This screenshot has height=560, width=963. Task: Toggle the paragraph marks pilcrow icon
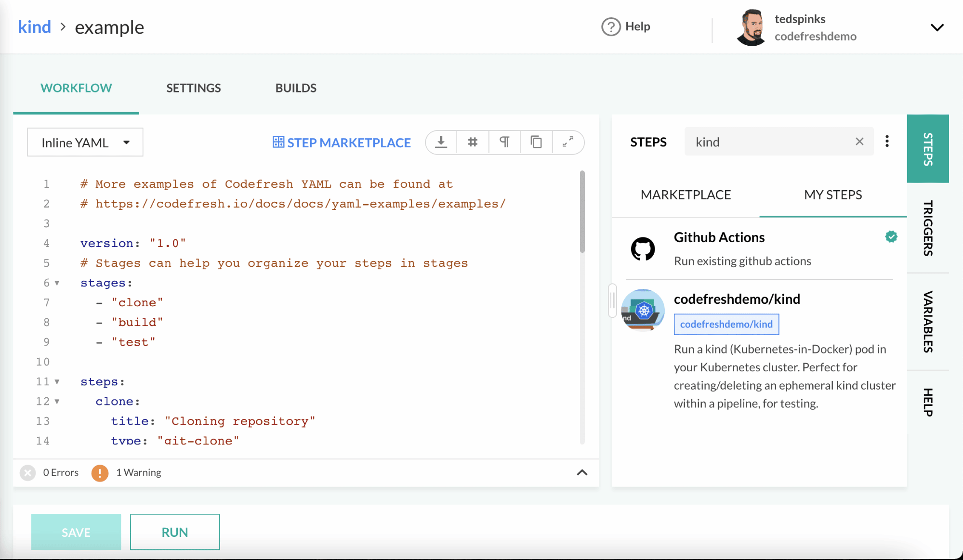[504, 142]
